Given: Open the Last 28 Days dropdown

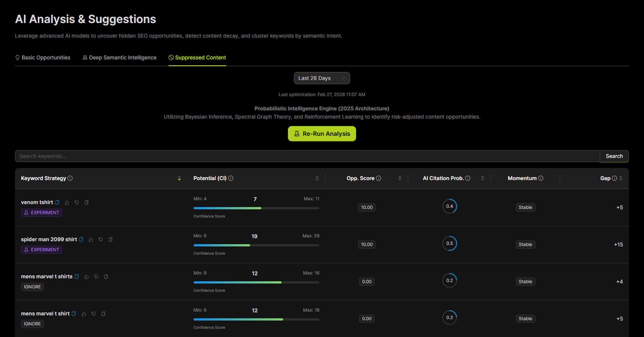Looking at the screenshot, I should [x=322, y=78].
